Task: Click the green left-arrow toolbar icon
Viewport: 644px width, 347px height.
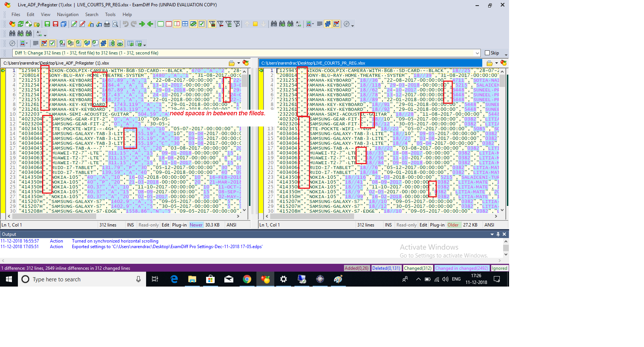Action: pos(150,24)
